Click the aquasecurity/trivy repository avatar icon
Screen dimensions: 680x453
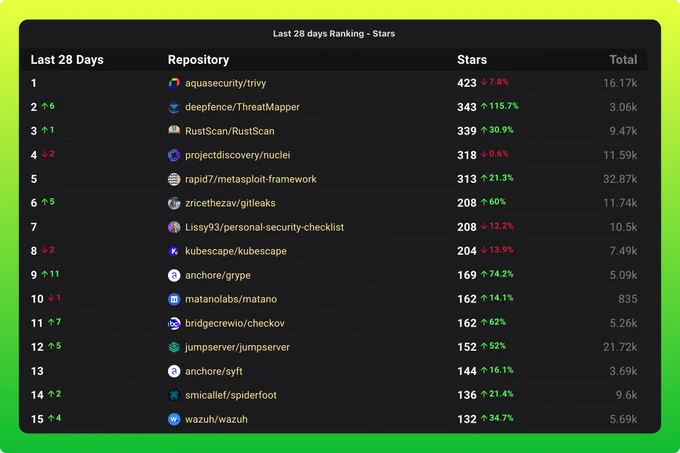coord(174,83)
